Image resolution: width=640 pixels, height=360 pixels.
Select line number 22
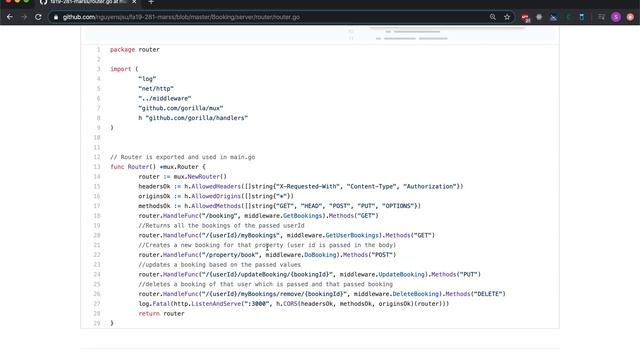97,255
